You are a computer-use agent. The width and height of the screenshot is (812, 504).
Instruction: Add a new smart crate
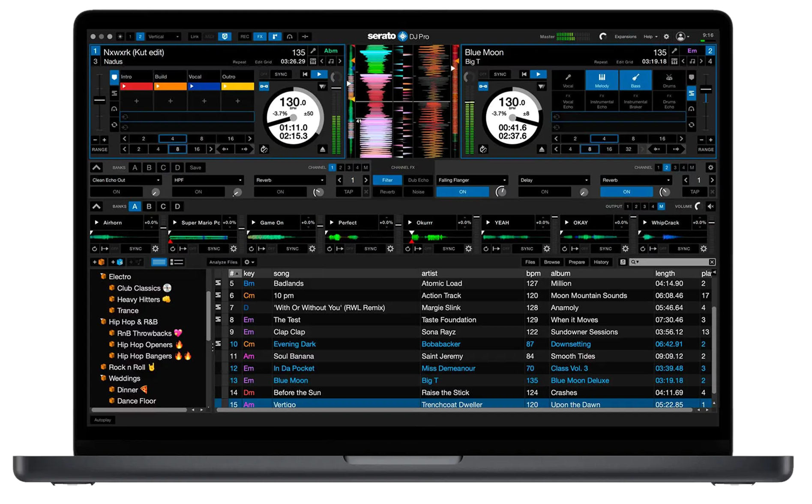117,262
